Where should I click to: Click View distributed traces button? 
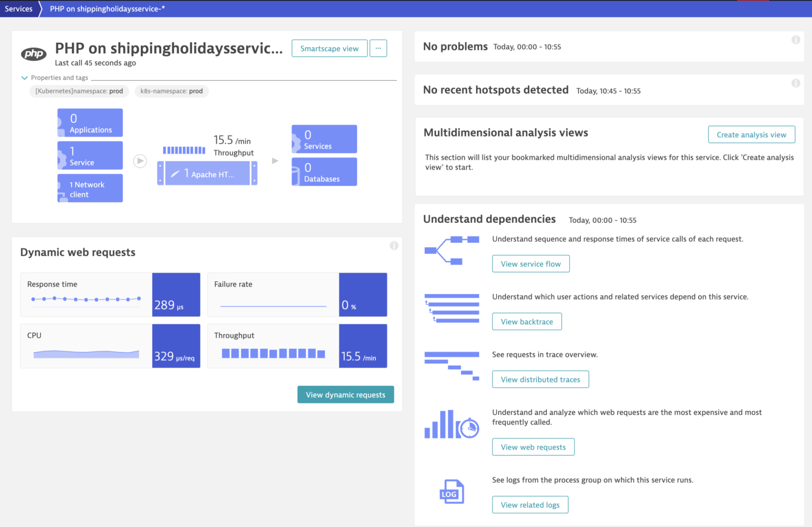540,379
